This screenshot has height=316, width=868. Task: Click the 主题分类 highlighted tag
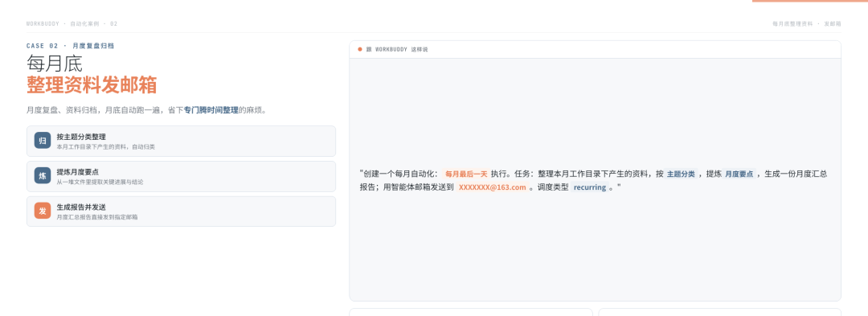click(681, 174)
